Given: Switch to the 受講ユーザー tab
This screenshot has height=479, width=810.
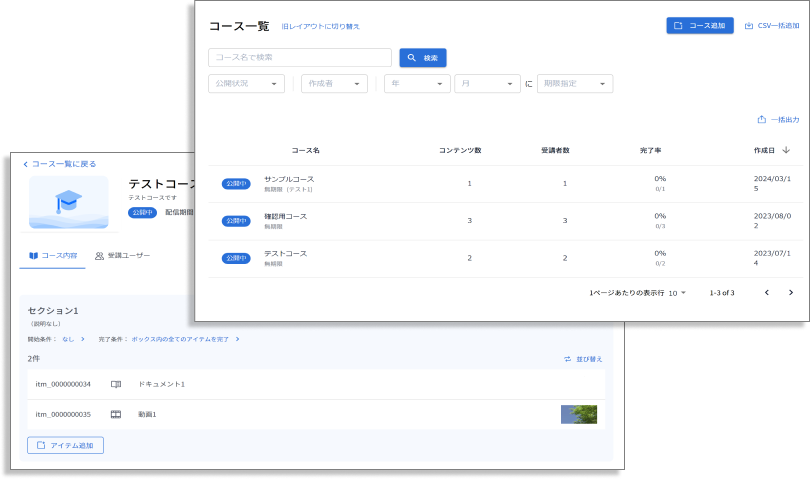Looking at the screenshot, I should (122, 256).
